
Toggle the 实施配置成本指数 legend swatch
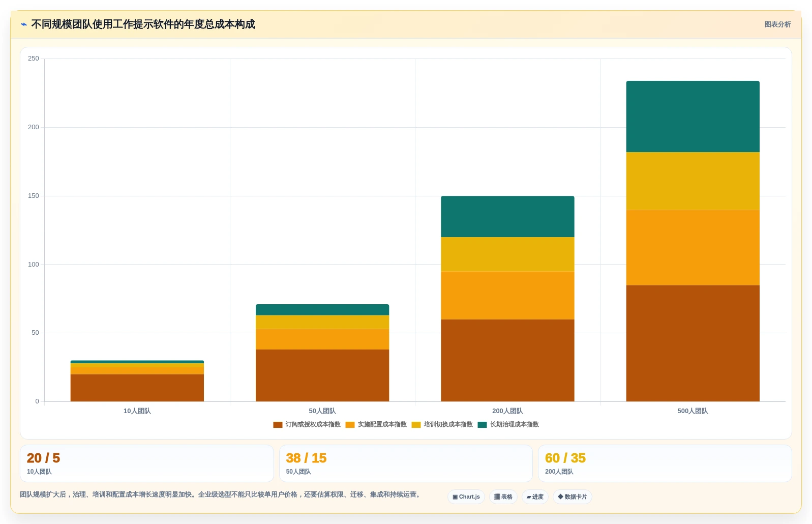point(350,425)
